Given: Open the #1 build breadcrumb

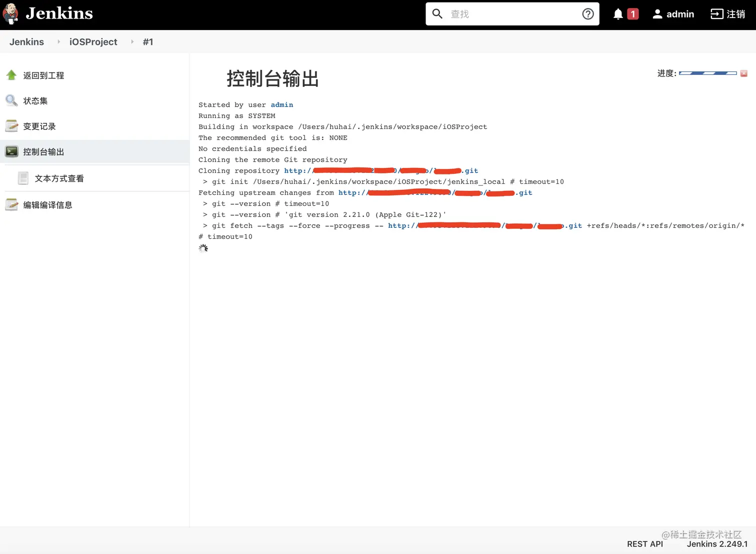Looking at the screenshot, I should coord(148,42).
